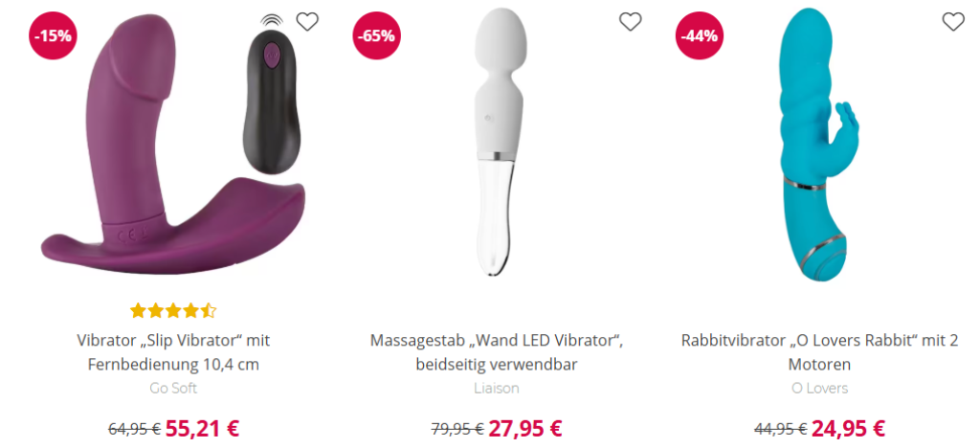Open the Massagestab "Wand LED Vibrator" title link
Image resolution: width=980 pixels, height=448 pixels.
497,352
